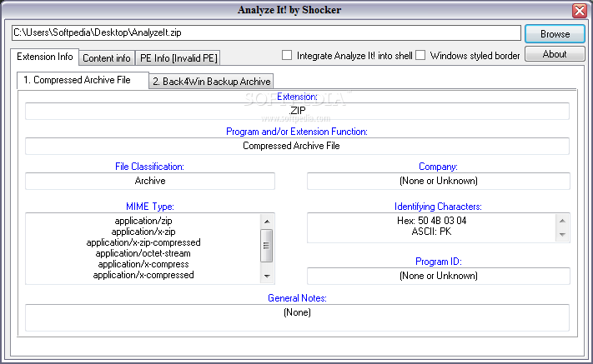The width and height of the screenshot is (593, 364).
Task: Click the Browse button
Action: tap(555, 34)
